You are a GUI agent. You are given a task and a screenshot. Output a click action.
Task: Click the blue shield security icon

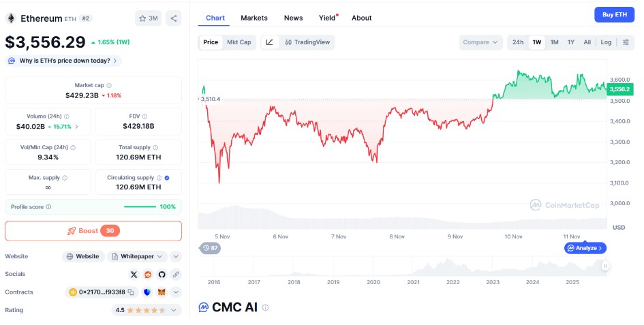pos(147,292)
